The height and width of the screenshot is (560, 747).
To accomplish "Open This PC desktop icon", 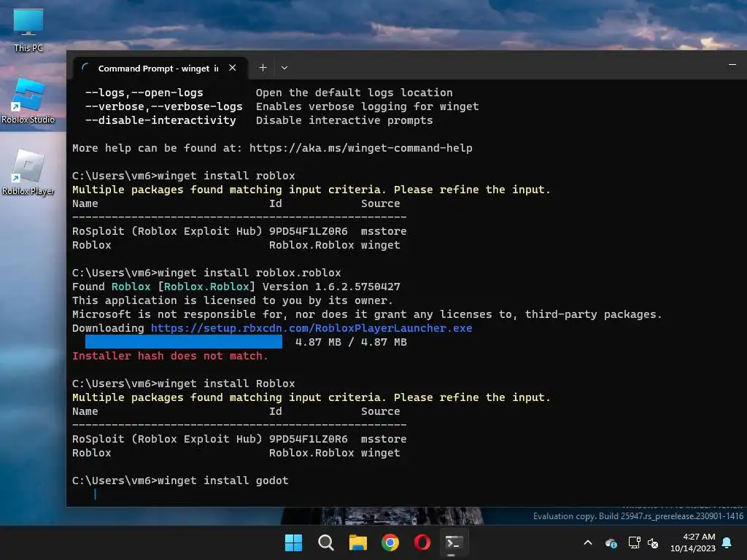I will click(28, 31).
